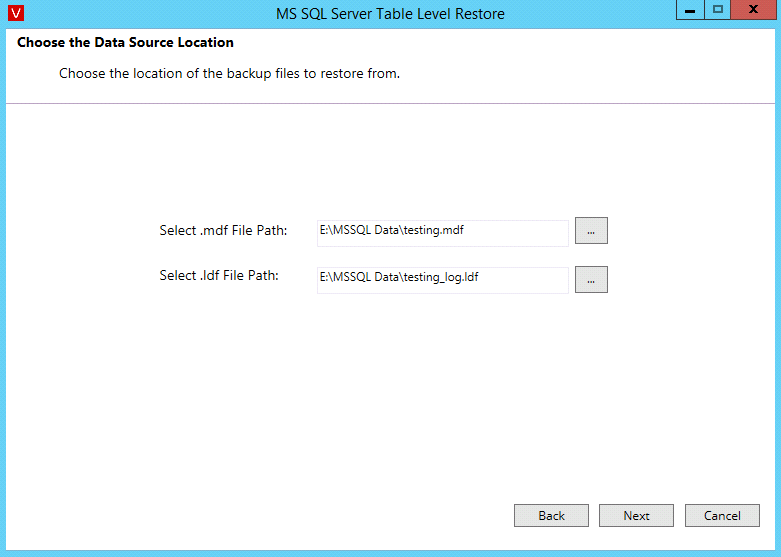Maximize the restore wizard window
The width and height of the screenshot is (781, 557).
tap(717, 10)
